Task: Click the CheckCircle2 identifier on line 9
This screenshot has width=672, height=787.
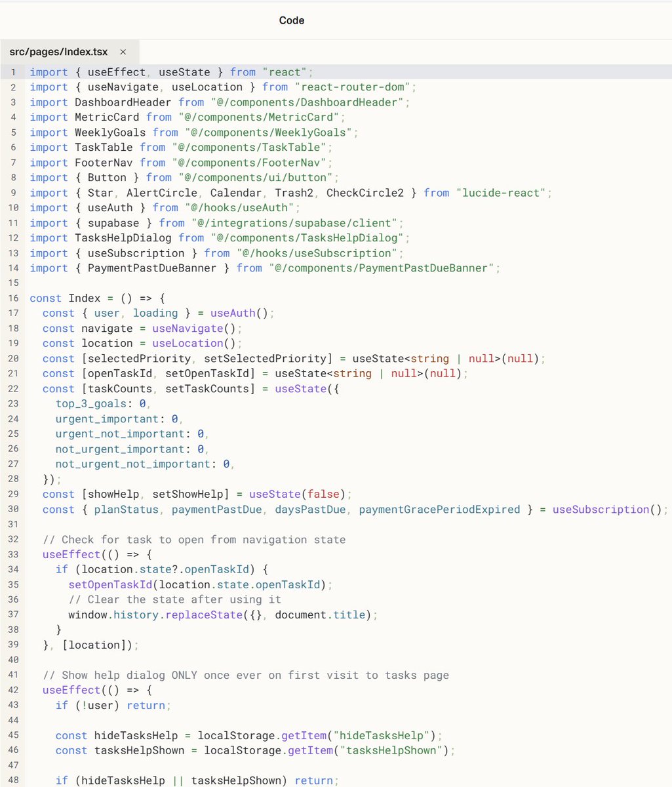Action: coord(365,193)
